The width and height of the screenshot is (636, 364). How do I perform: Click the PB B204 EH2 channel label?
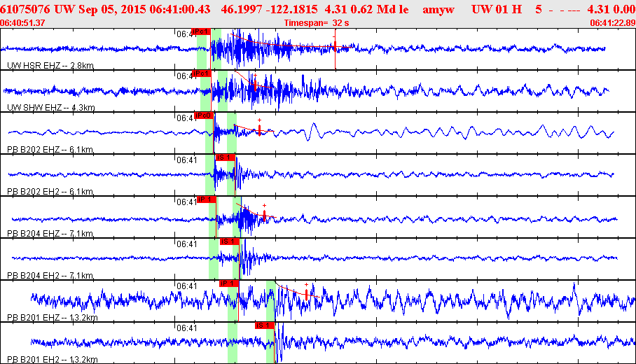click(50, 275)
